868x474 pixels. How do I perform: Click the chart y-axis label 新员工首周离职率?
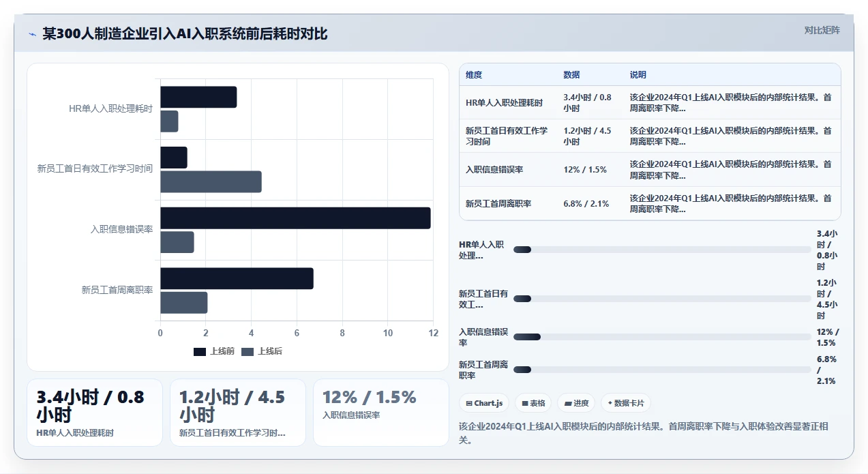[117, 290]
